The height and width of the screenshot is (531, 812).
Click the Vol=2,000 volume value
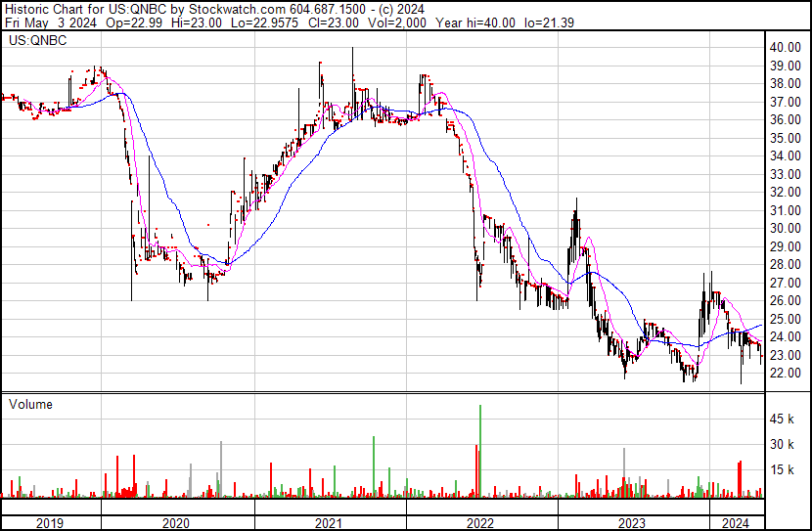point(397,22)
